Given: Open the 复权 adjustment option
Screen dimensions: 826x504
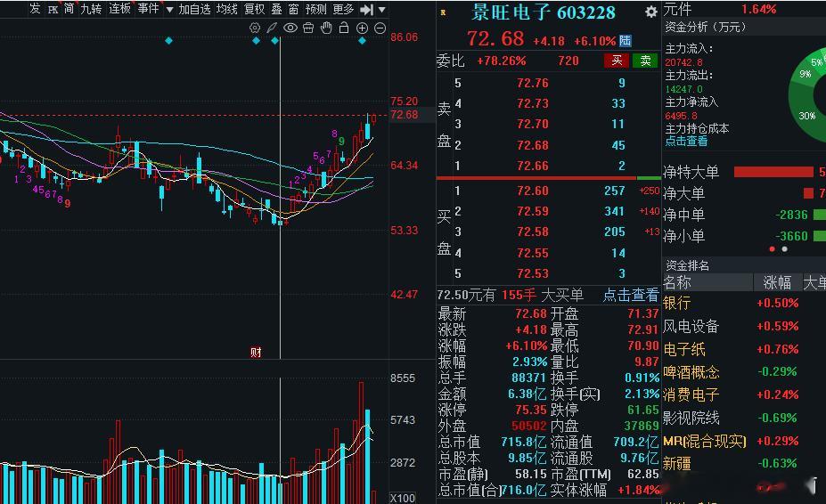Looking at the screenshot, I should (255, 9).
